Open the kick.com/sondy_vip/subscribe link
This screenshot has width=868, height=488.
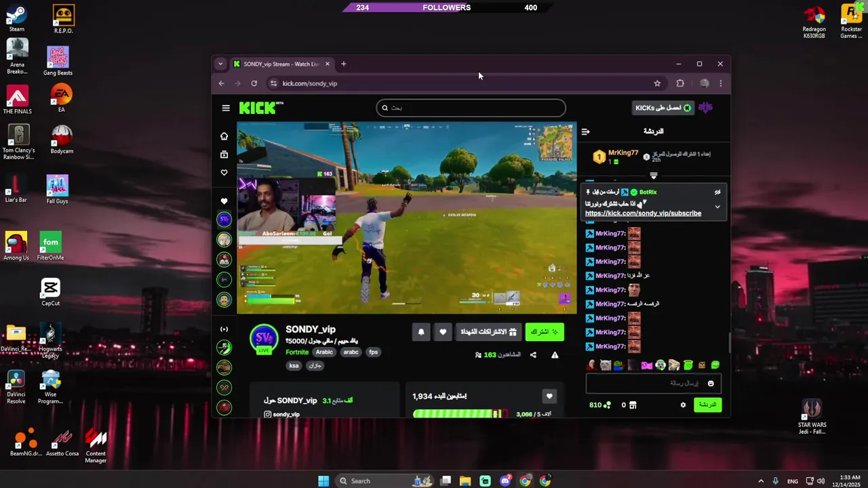coord(643,213)
